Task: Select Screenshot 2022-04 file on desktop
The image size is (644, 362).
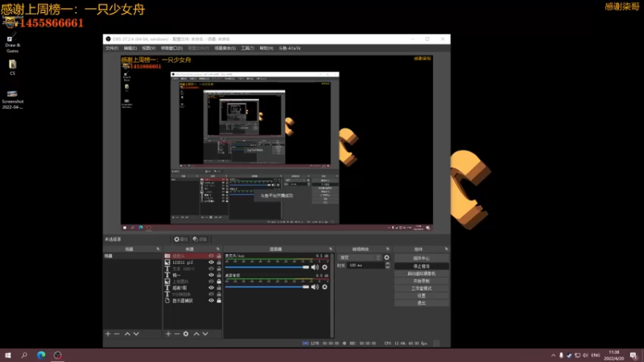Action: pyautogui.click(x=12, y=100)
